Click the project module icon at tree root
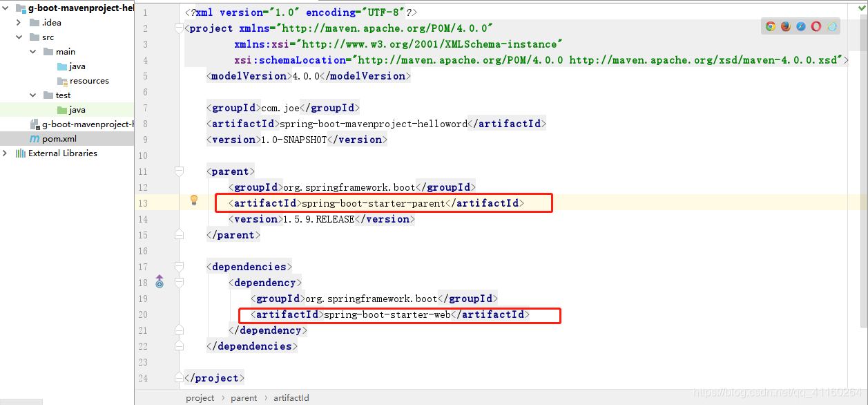Viewport: 868px width, 405px height. pyautogui.click(x=20, y=8)
